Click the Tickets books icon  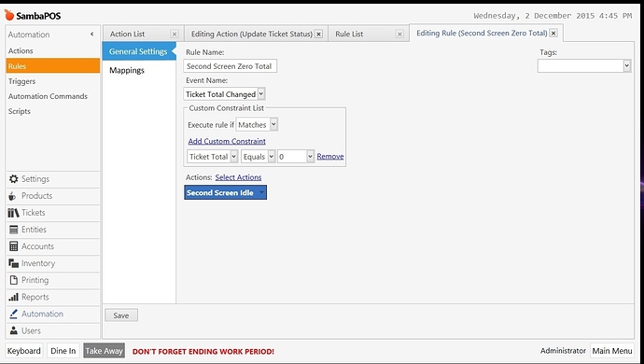tap(14, 213)
